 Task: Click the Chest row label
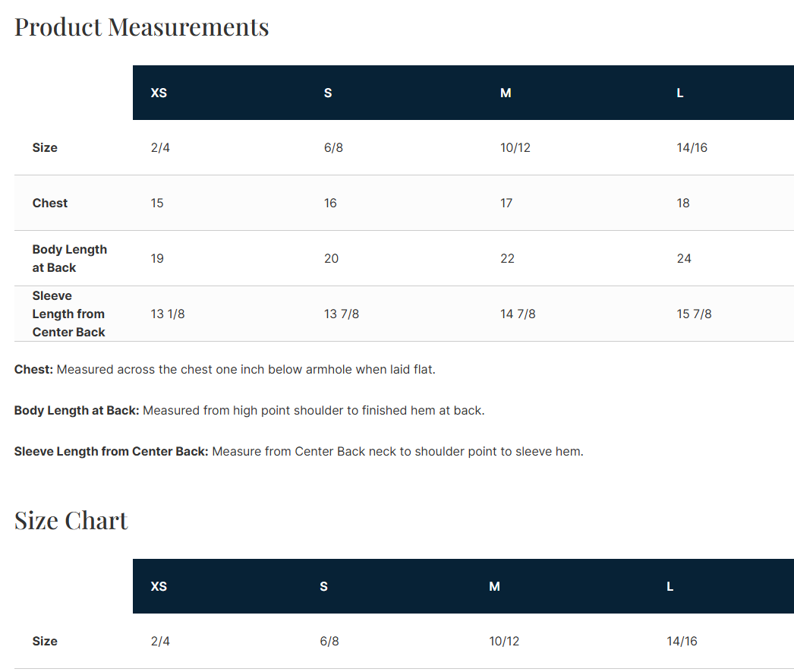click(x=50, y=203)
